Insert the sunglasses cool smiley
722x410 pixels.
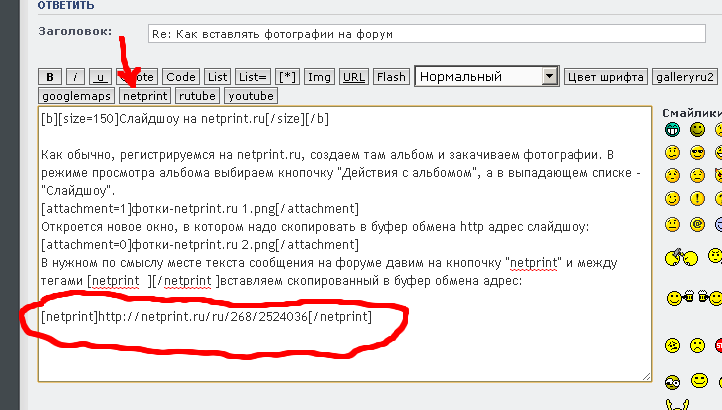click(697, 153)
